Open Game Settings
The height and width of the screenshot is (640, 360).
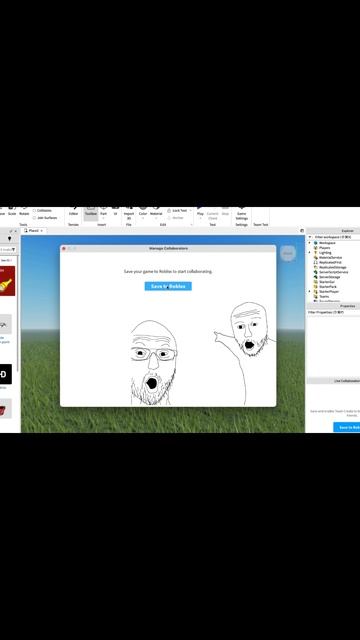(242, 213)
